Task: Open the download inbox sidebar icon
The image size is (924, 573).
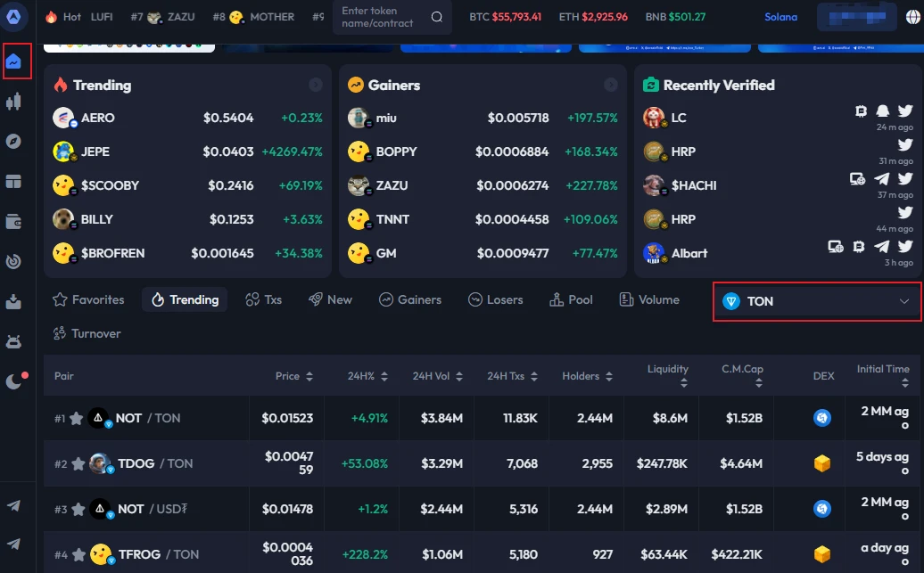Action: [13, 301]
